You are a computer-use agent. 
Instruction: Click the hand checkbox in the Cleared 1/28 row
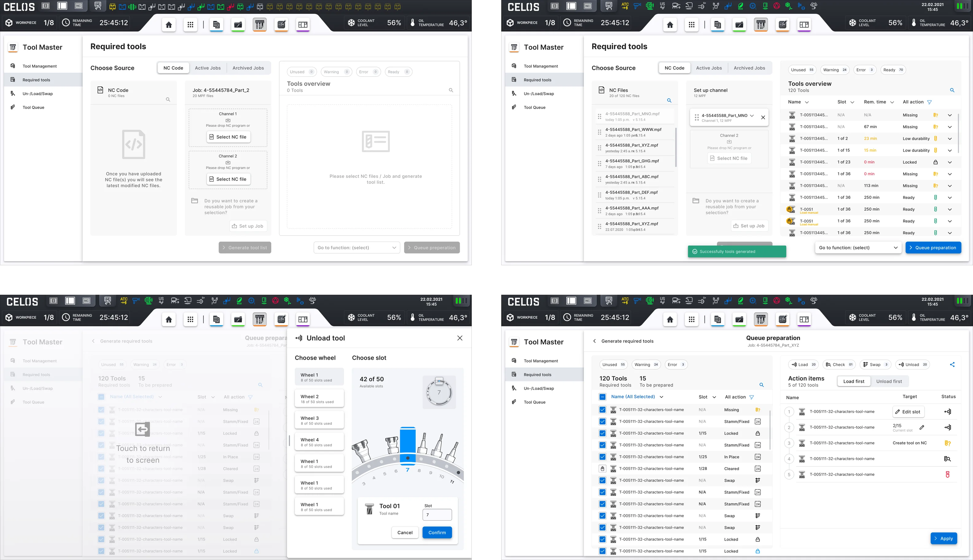[x=603, y=469]
